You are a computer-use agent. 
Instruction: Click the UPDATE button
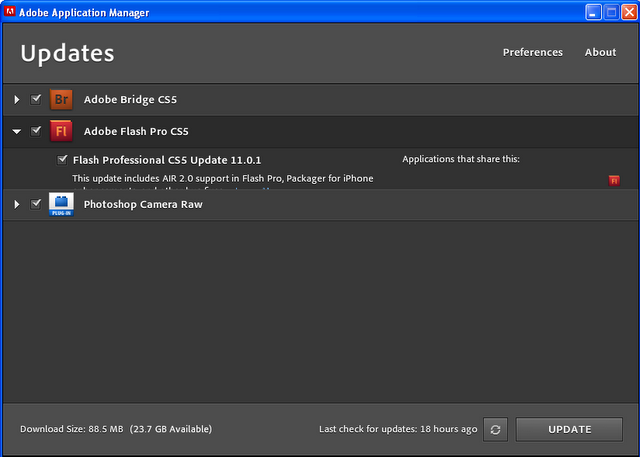[x=569, y=429]
